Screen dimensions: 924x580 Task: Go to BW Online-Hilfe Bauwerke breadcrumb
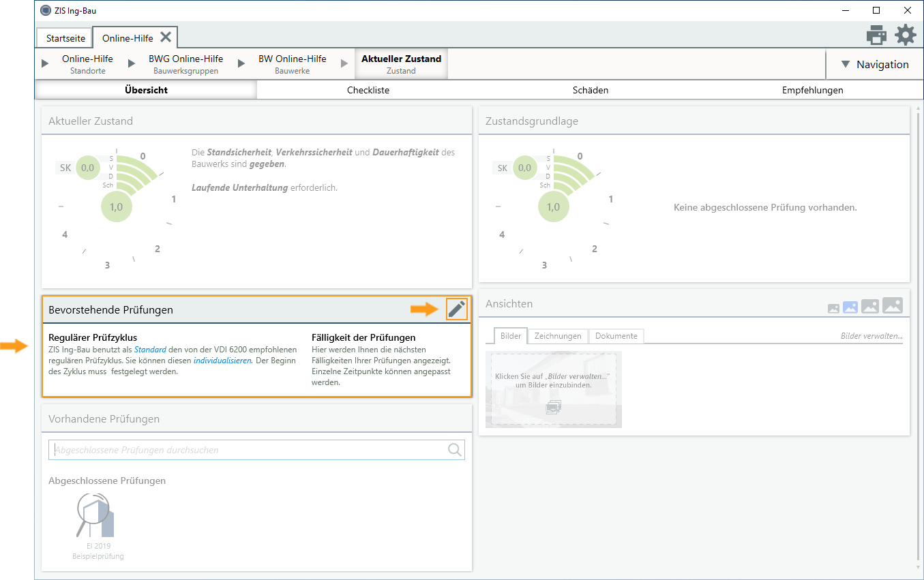[292, 64]
